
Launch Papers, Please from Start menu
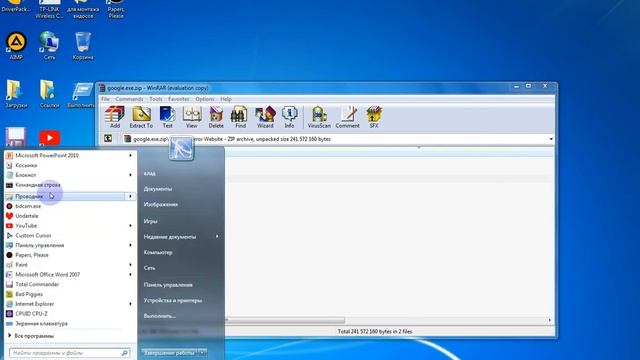point(70,255)
